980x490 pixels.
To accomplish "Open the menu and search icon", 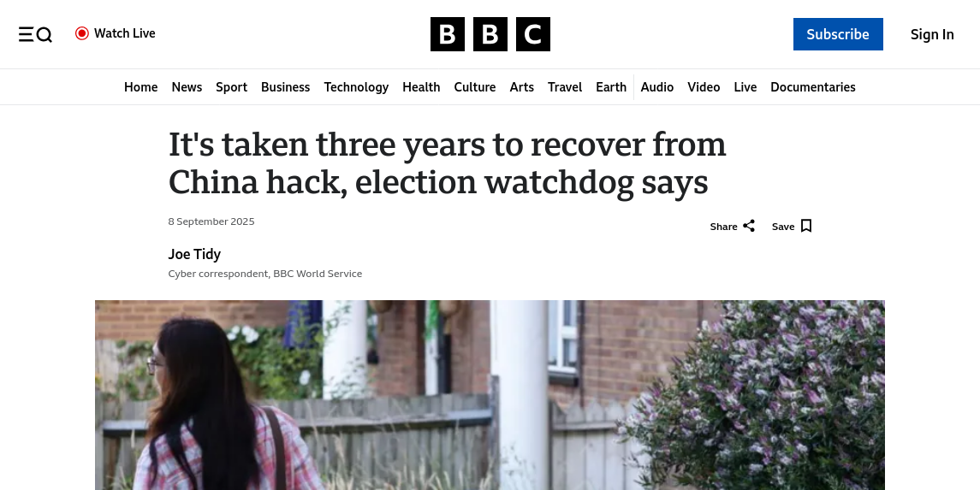I will pyautogui.click(x=35, y=34).
